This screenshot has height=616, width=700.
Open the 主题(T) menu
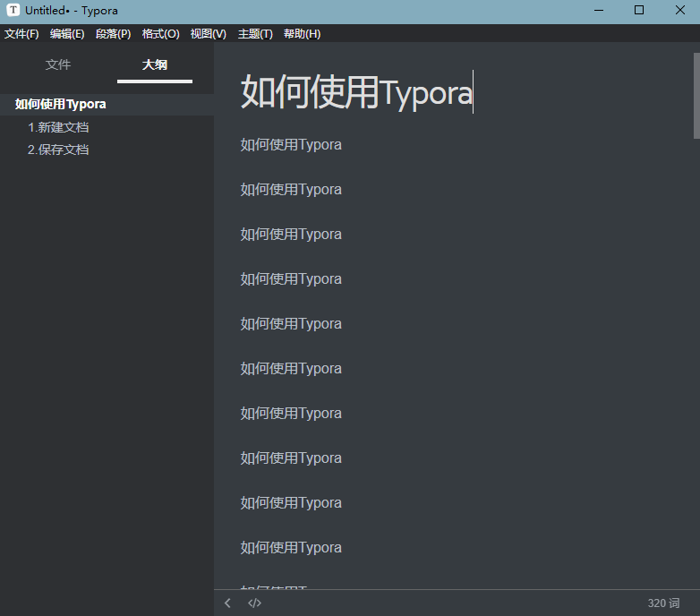(x=255, y=34)
